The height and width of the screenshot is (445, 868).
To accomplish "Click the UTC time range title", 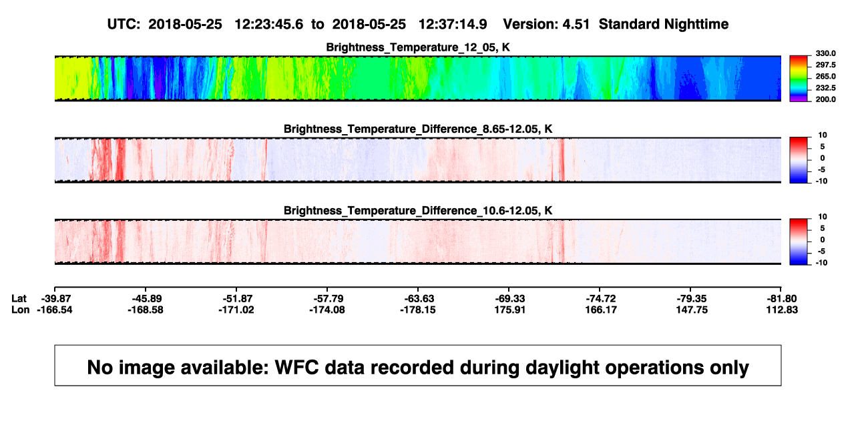I will (x=418, y=24).
